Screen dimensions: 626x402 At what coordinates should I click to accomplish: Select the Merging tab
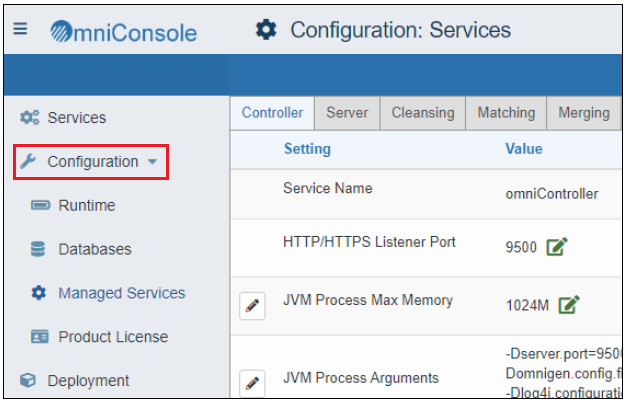click(584, 113)
